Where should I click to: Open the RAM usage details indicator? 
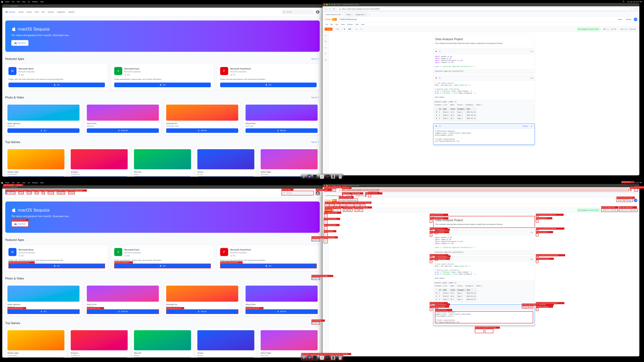pyautogui.click(x=609, y=29)
